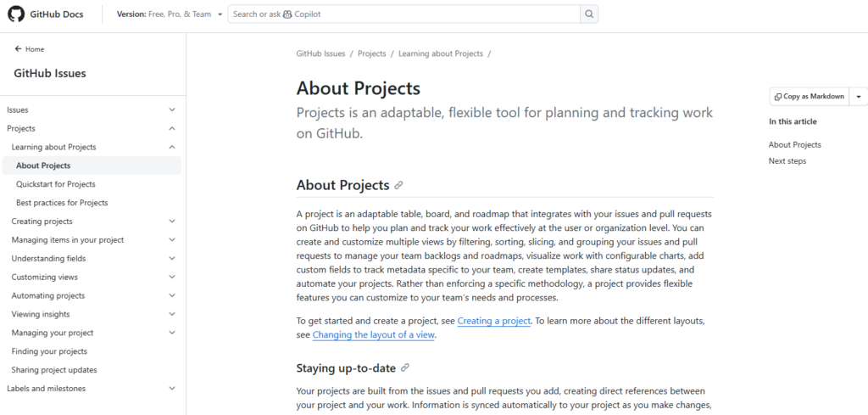Click the magnifying glass search button
868x415 pixels.
(589, 14)
